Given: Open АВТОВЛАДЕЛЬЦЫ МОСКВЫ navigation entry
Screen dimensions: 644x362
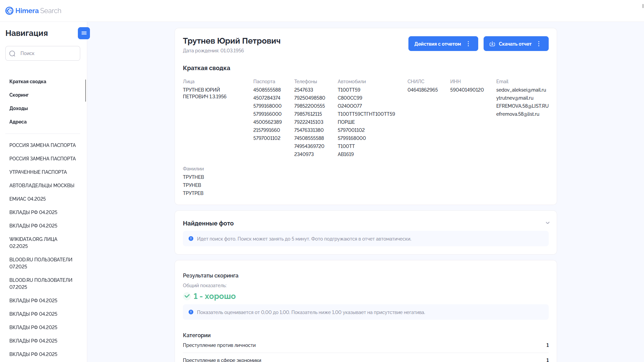Looking at the screenshot, I should click(x=42, y=186).
